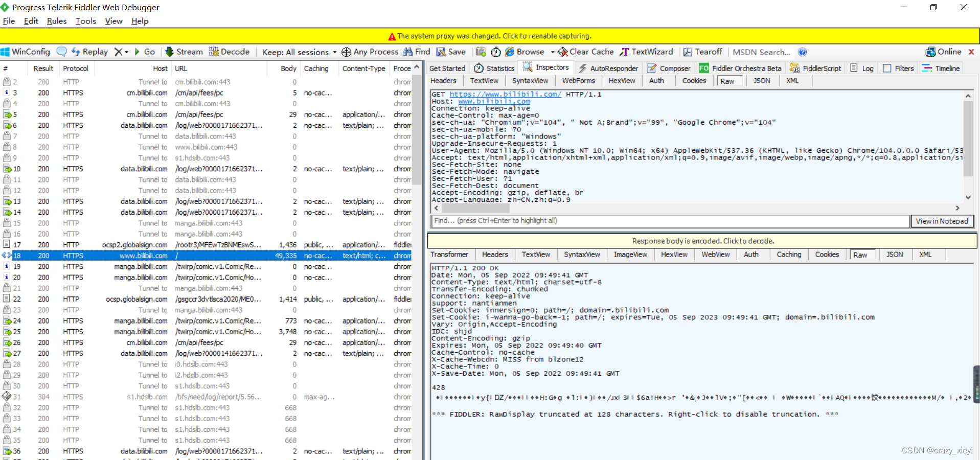Sort sessions by Content-Type column
980x460 pixels.
[363, 68]
